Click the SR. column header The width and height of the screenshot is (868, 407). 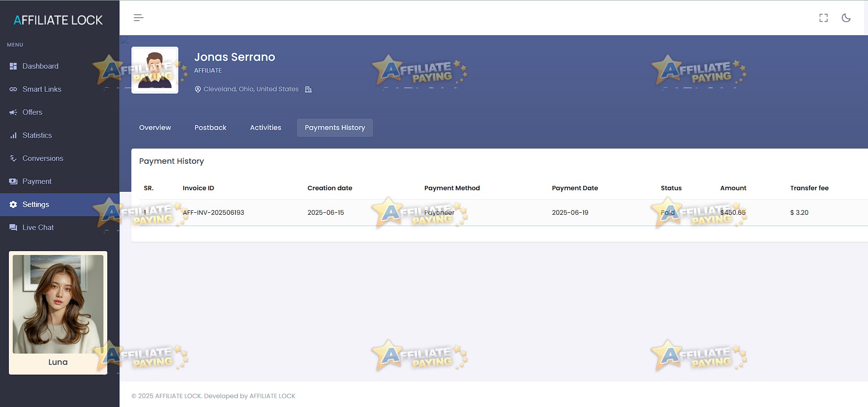coord(149,188)
